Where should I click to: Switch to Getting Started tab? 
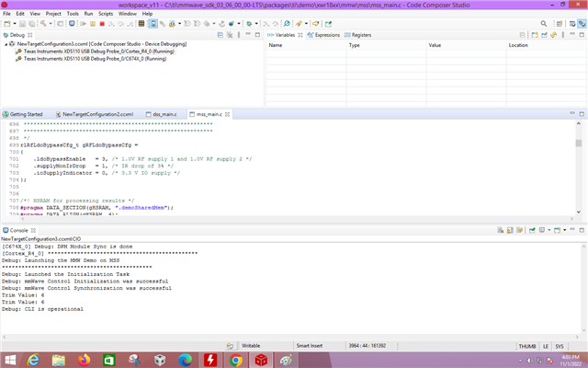pos(22,114)
